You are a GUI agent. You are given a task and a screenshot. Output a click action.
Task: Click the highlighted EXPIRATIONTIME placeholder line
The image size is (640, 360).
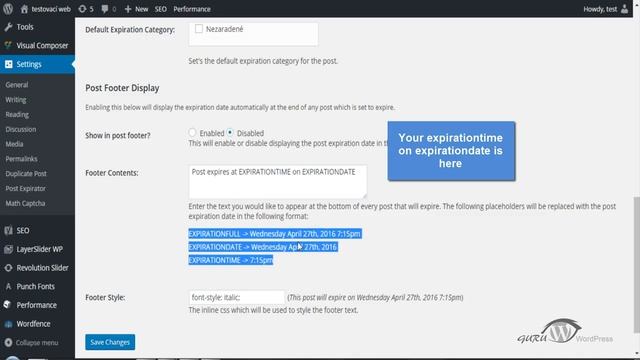[x=231, y=260]
